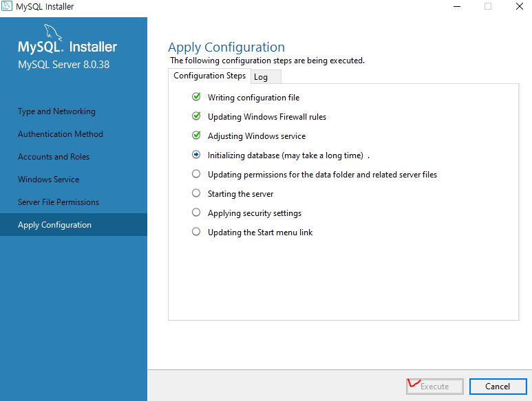The width and height of the screenshot is (532, 401).
Task: Click the 'Updating the Start menu link' text
Action: 260,232
